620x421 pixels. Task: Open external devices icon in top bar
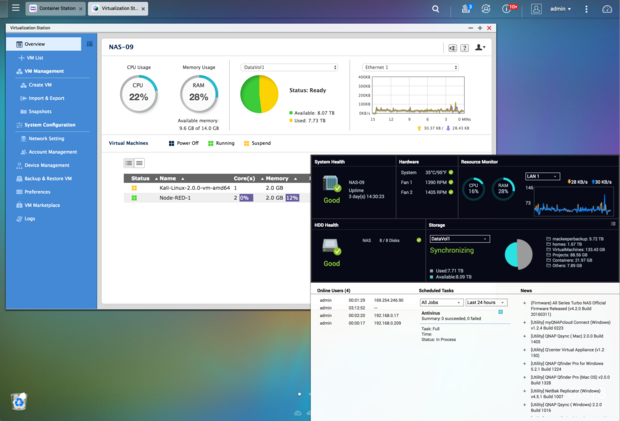click(486, 9)
